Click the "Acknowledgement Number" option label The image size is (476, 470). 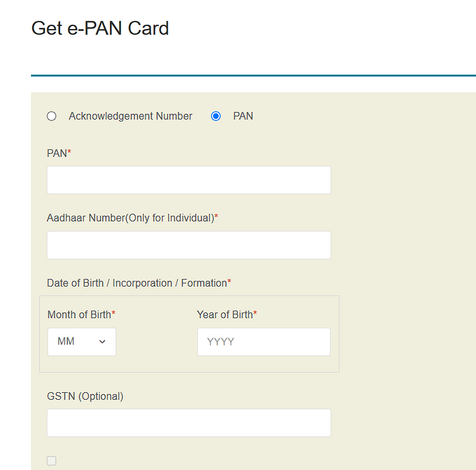130,116
